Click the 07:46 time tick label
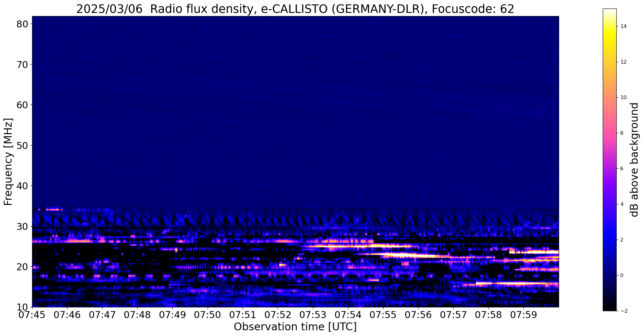The height and width of the screenshot is (336, 644). coord(67,315)
